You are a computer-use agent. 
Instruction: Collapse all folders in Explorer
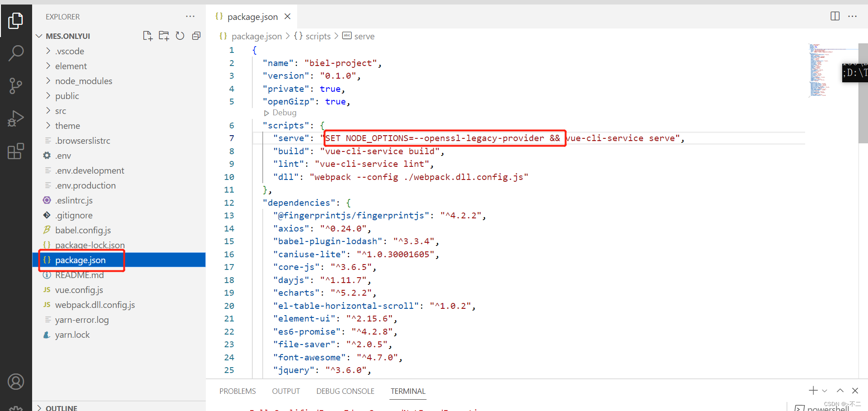click(196, 36)
